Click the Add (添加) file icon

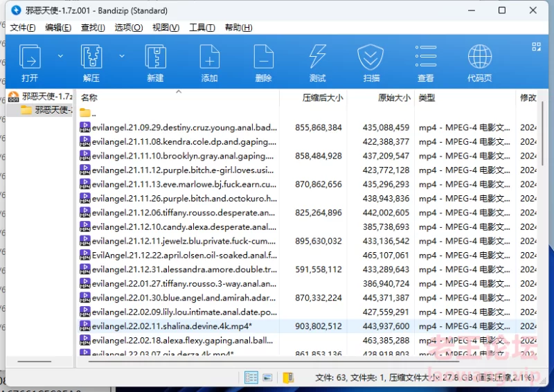click(210, 57)
